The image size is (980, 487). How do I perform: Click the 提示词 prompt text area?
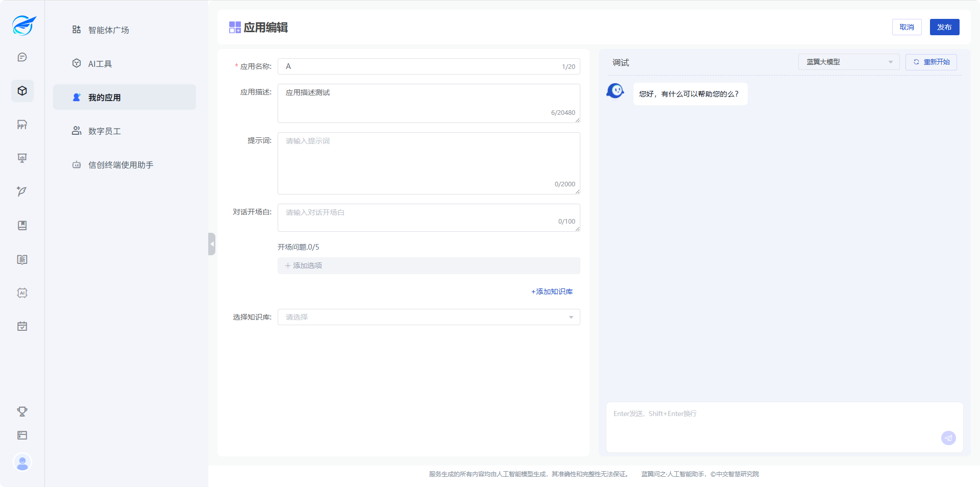point(429,163)
